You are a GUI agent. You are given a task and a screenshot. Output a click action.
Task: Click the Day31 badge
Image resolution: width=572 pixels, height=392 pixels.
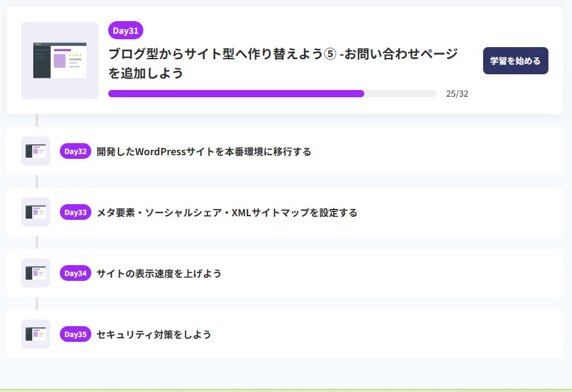126,31
